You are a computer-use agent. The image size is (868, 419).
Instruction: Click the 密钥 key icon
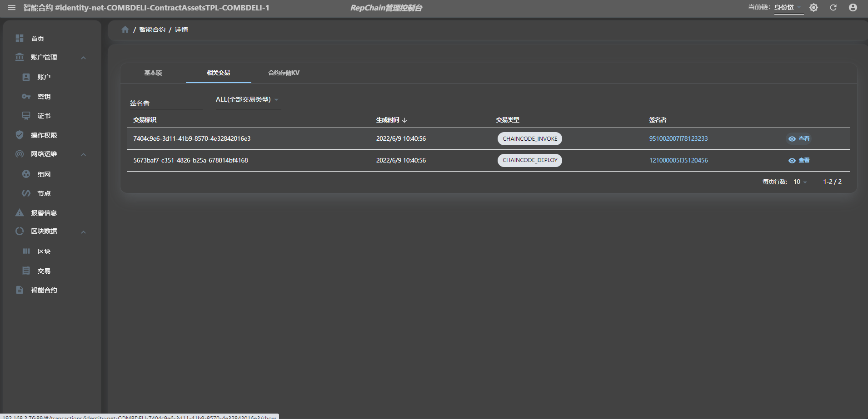pyautogui.click(x=26, y=97)
